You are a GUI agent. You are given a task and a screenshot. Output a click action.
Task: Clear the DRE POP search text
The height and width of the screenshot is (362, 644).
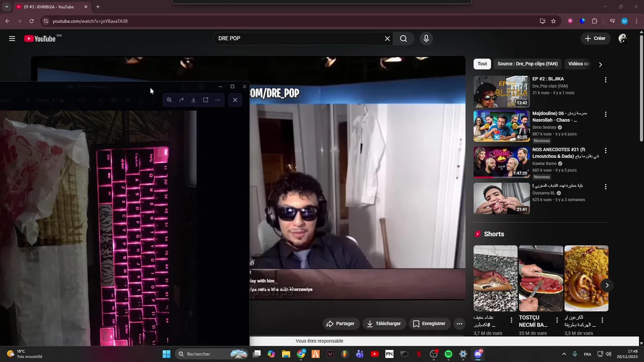click(387, 39)
